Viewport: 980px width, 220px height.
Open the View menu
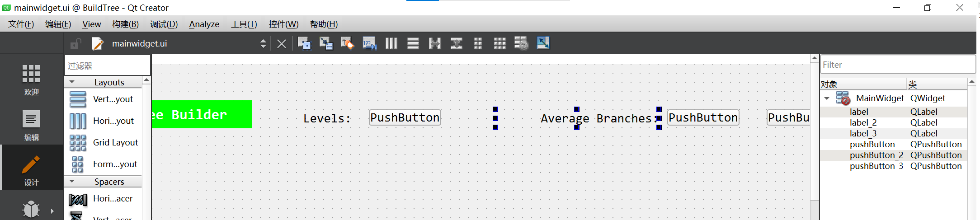click(91, 24)
